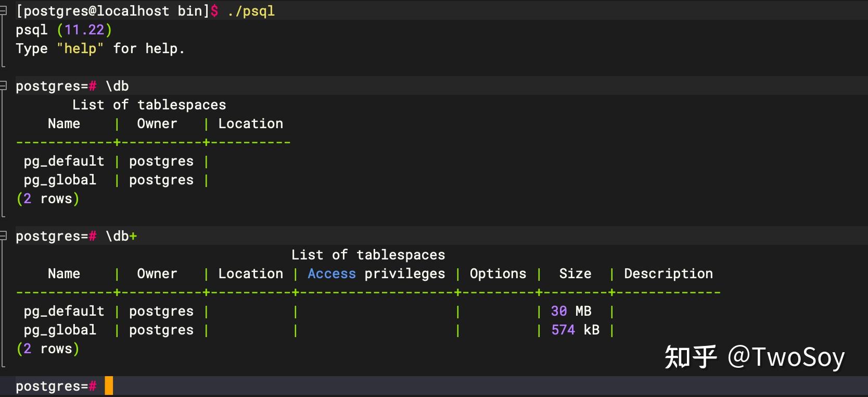868x397 pixels.
Task: Collapse the ./psql command output block
Action: [3, 10]
